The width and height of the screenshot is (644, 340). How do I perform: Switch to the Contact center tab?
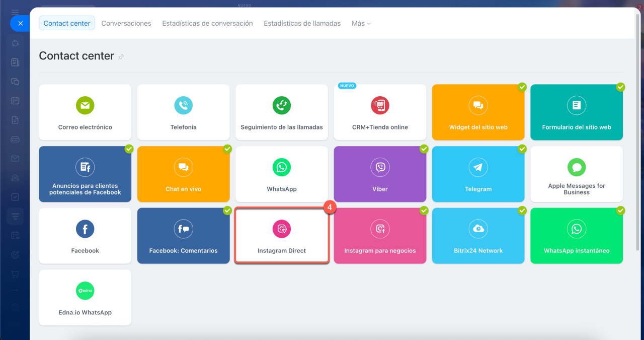click(x=67, y=23)
